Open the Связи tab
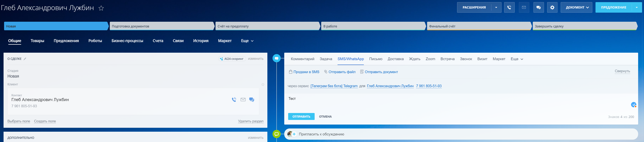 tap(178, 41)
